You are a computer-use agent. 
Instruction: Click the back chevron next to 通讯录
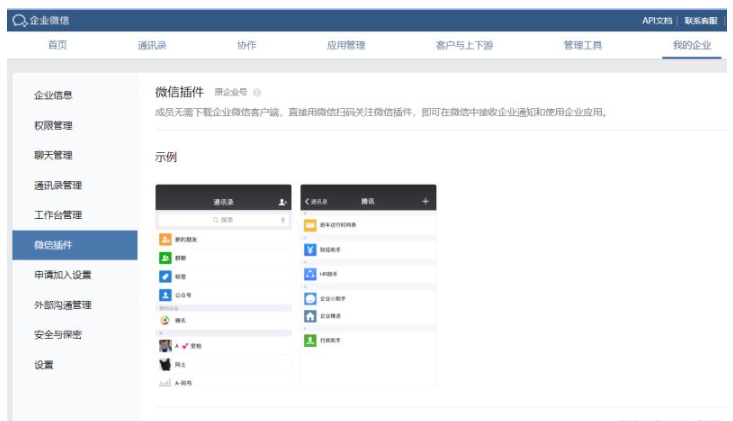click(307, 201)
